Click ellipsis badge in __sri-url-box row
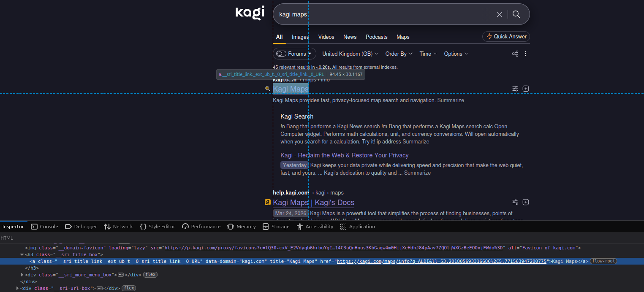This screenshot has height=292, width=644. point(100,288)
